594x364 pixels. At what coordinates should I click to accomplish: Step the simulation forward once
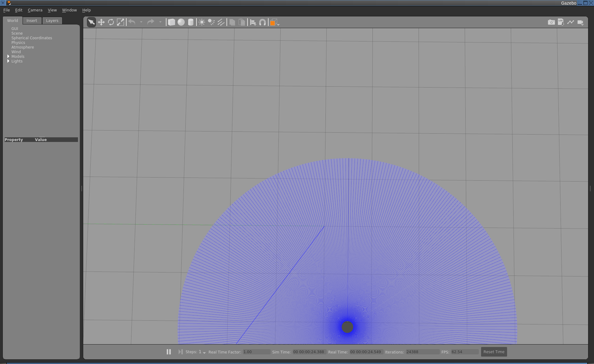click(x=180, y=352)
